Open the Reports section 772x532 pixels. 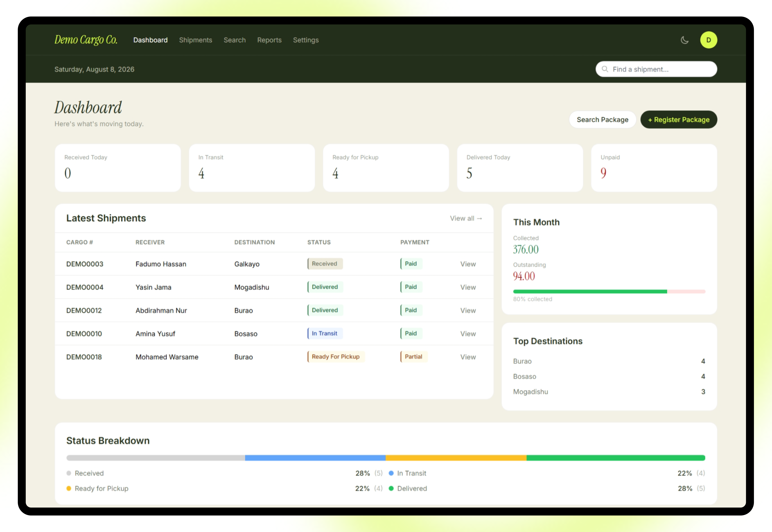(x=269, y=40)
